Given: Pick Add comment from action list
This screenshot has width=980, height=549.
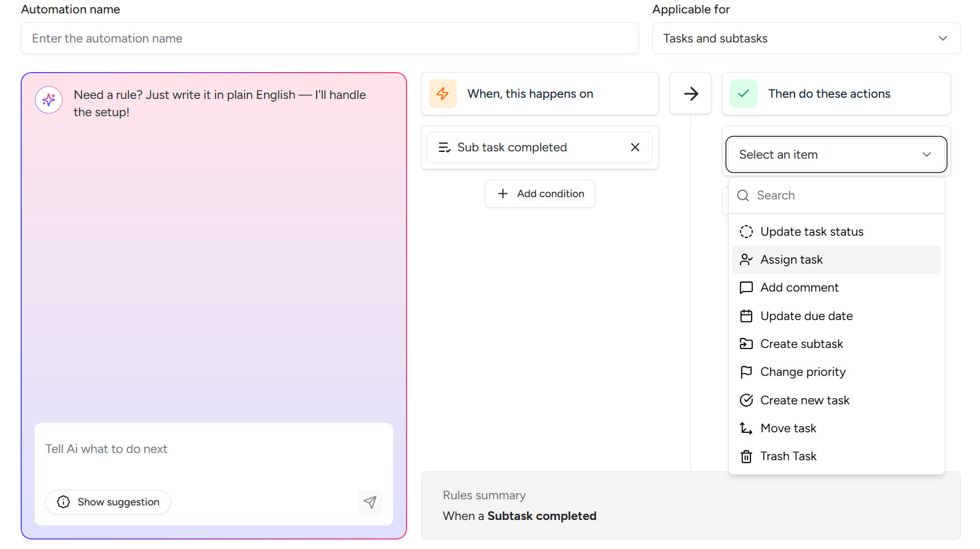Looking at the screenshot, I should pyautogui.click(x=799, y=288).
